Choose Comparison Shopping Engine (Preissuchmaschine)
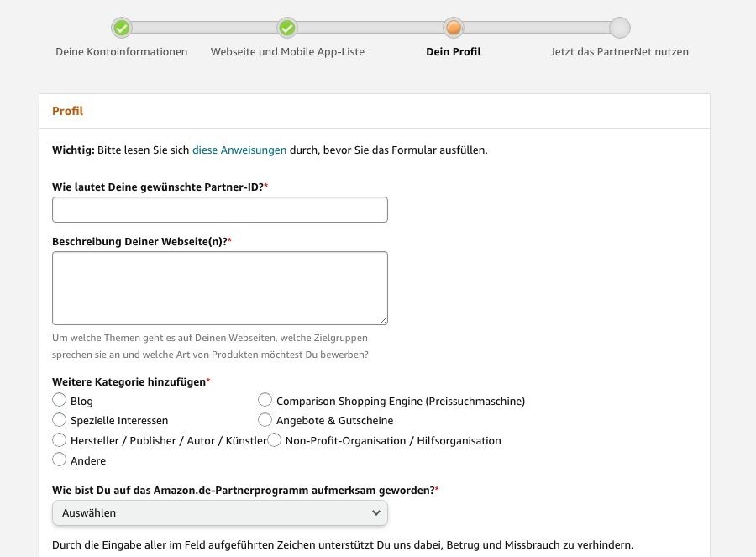 point(265,400)
